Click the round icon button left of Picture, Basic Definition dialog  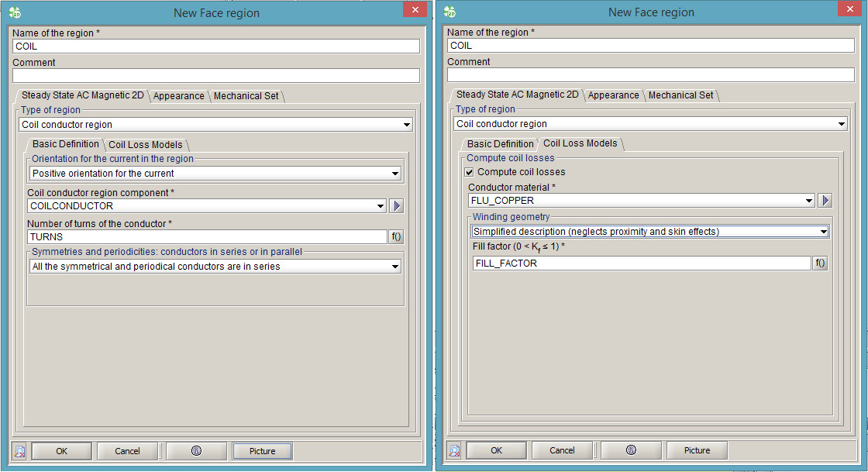pyautogui.click(x=196, y=451)
